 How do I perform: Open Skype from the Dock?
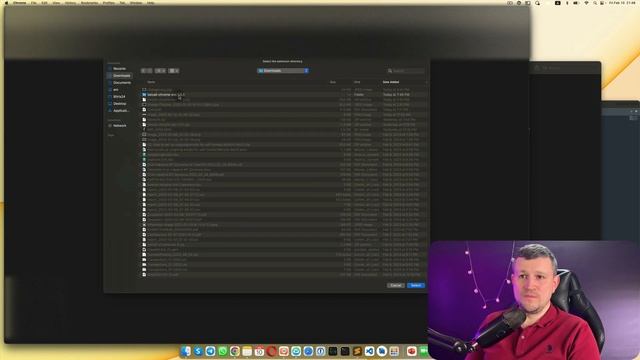pyautogui.click(x=198, y=351)
